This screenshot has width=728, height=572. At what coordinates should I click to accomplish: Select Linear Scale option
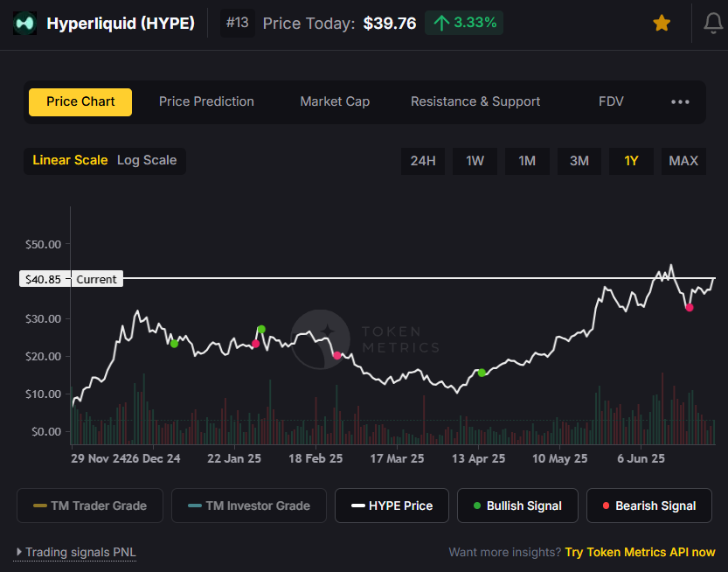pos(70,160)
